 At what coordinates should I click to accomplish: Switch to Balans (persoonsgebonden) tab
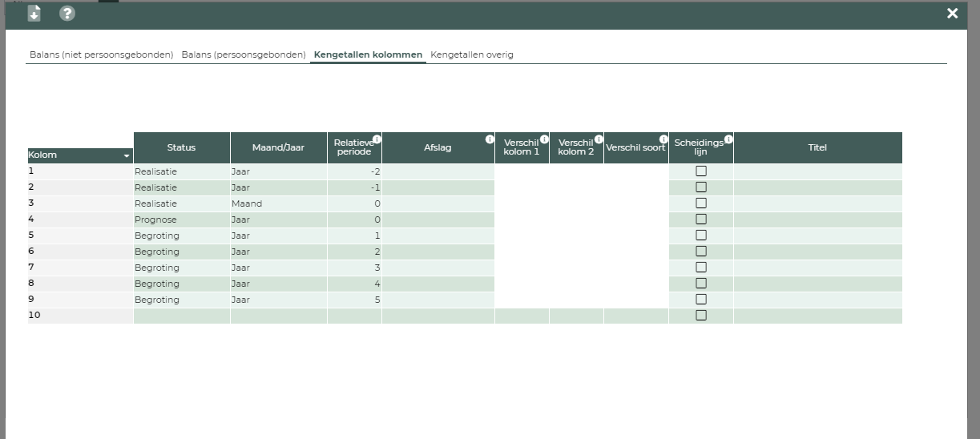tap(244, 54)
